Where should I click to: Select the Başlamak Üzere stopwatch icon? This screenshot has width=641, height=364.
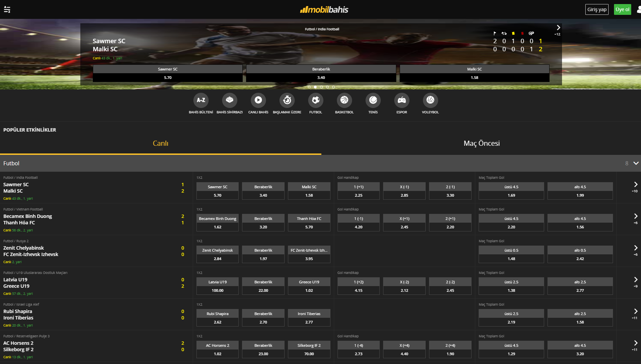click(287, 100)
